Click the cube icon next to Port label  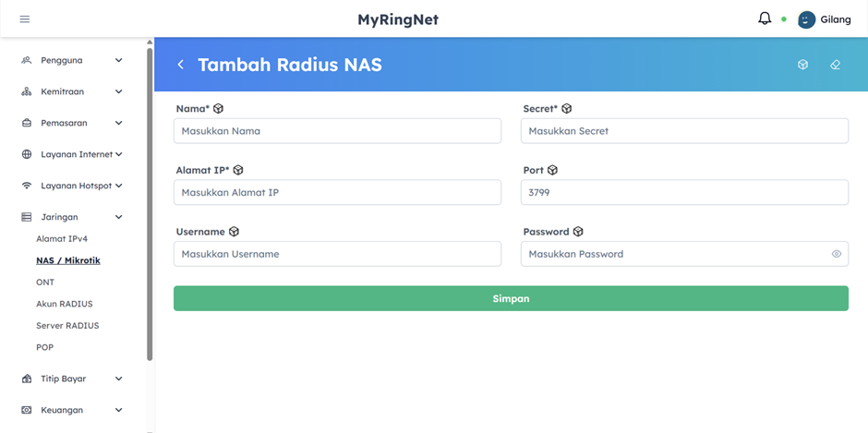coord(552,170)
